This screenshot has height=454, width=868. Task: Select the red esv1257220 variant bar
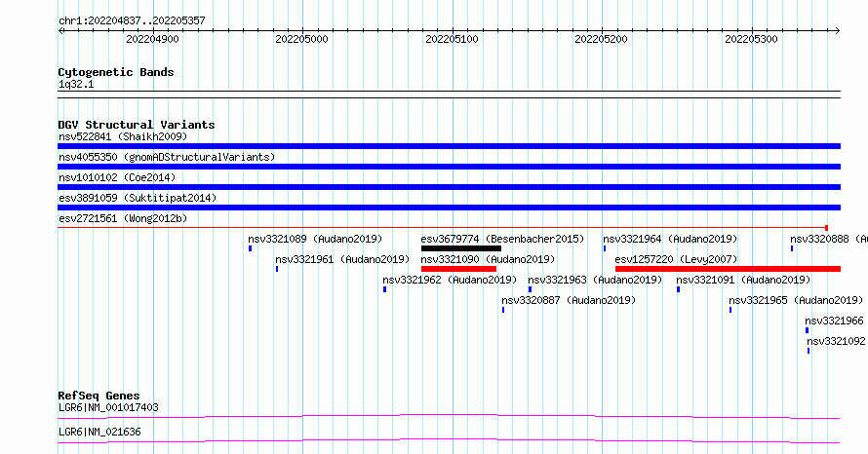coord(728,269)
